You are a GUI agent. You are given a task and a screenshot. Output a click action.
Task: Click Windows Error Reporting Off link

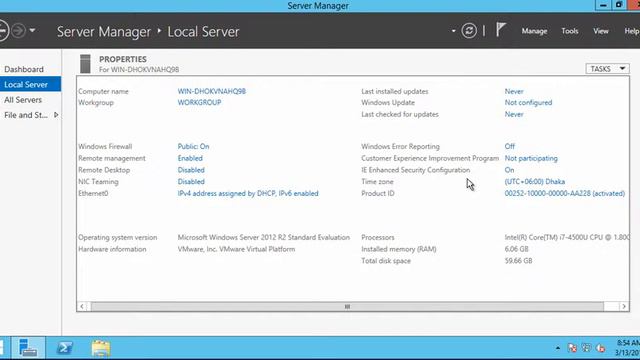(x=509, y=146)
